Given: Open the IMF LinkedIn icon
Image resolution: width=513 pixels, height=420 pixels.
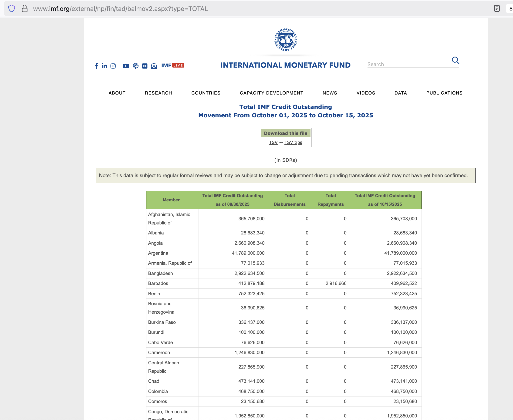Looking at the screenshot, I should tap(104, 66).
